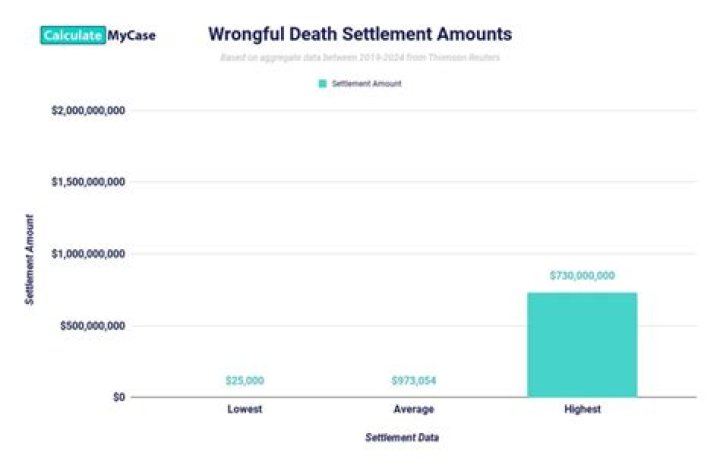720x465 pixels.
Task: Click the $973,054 average value label
Action: click(413, 381)
